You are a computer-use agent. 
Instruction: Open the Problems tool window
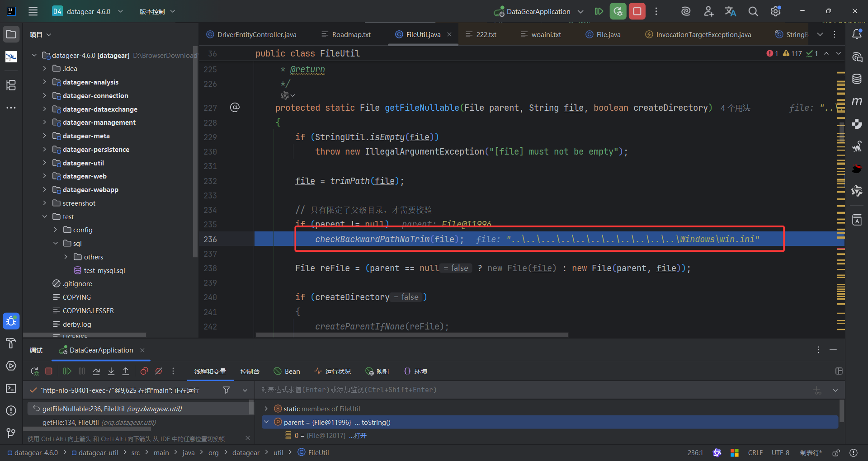pyautogui.click(x=11, y=411)
